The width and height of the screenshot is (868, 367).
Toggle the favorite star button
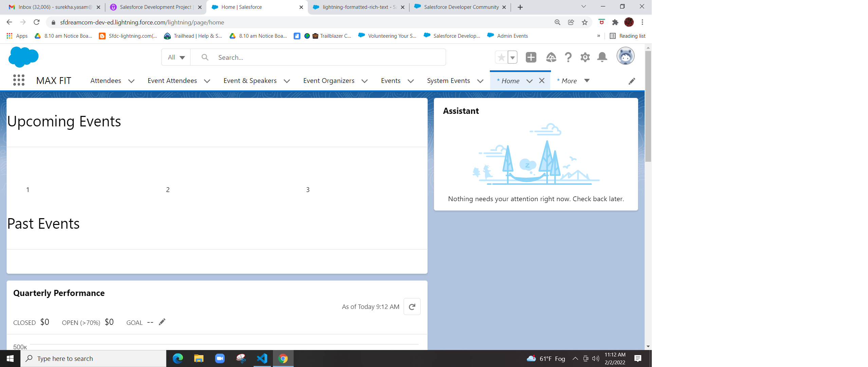click(x=501, y=57)
